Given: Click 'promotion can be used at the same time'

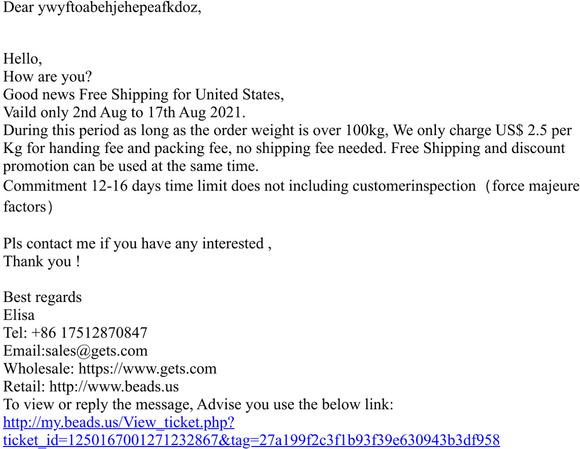Looking at the screenshot, I should (131, 166).
